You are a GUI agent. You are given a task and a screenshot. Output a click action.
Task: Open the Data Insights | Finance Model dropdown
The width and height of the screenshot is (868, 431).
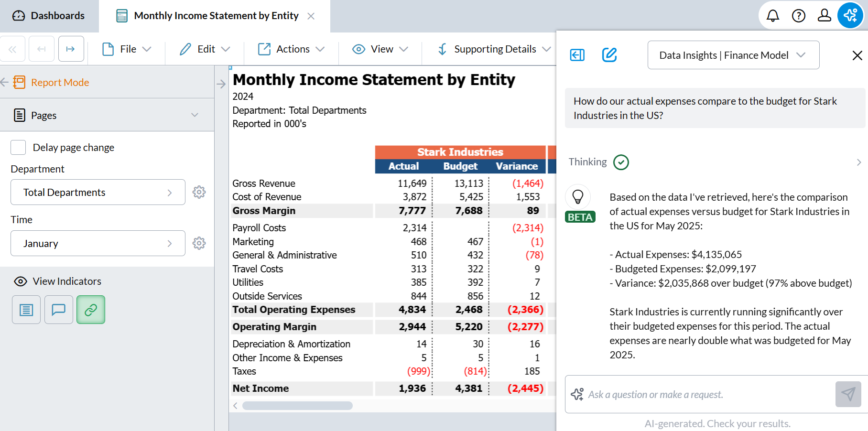(x=733, y=55)
